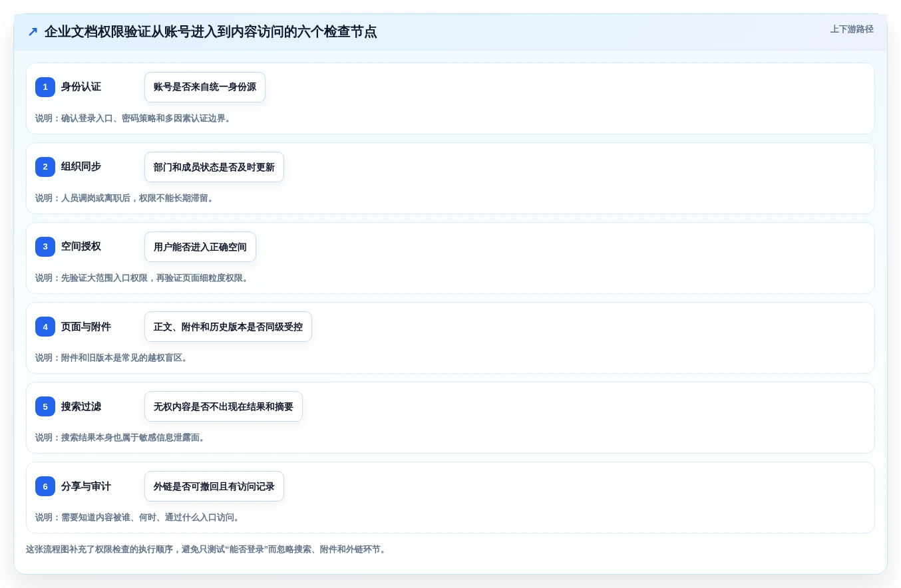Select step number badge 1
Viewport: 901px width, 588px height.
[45, 87]
